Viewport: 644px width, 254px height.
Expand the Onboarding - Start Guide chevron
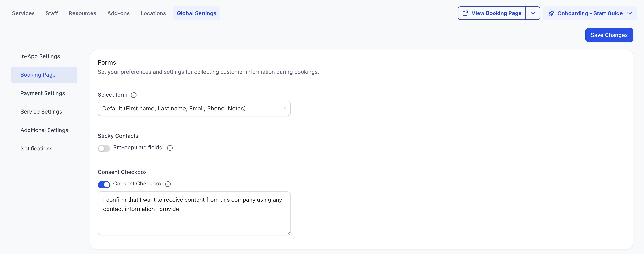pos(630,13)
